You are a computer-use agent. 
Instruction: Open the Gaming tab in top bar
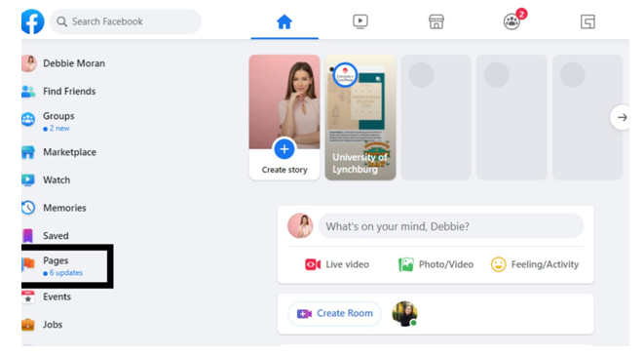(x=587, y=21)
